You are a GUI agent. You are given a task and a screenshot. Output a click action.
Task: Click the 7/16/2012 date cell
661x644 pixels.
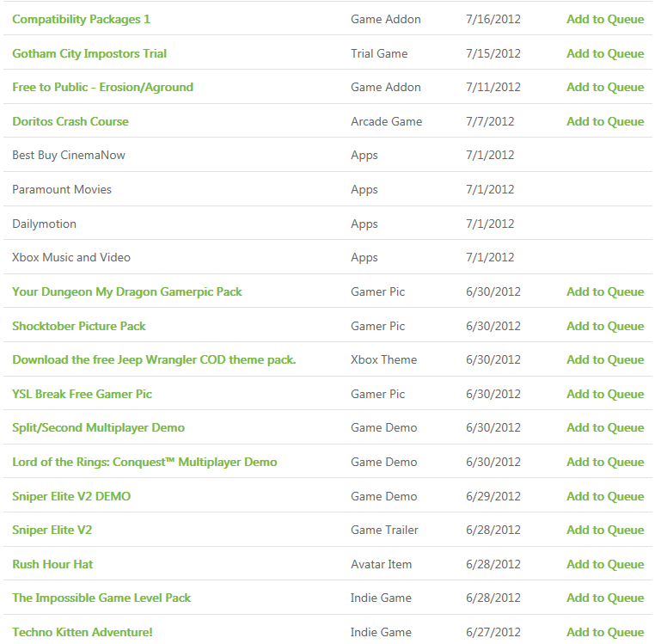click(493, 20)
